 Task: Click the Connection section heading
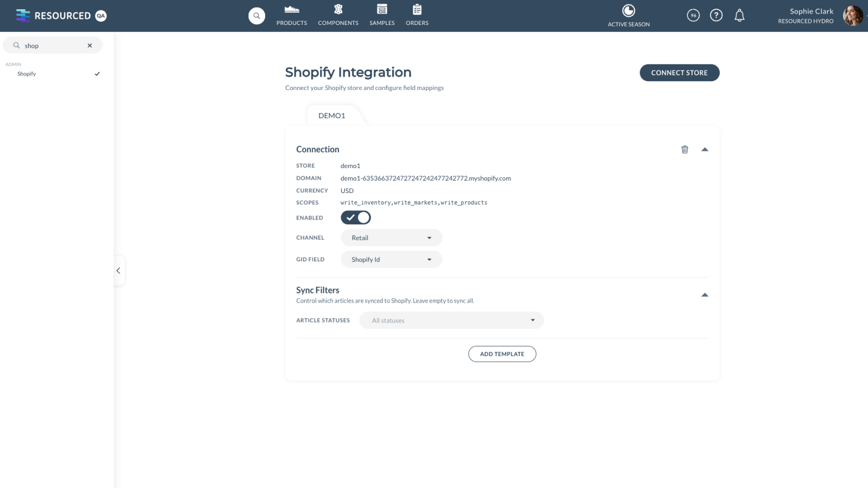(318, 149)
